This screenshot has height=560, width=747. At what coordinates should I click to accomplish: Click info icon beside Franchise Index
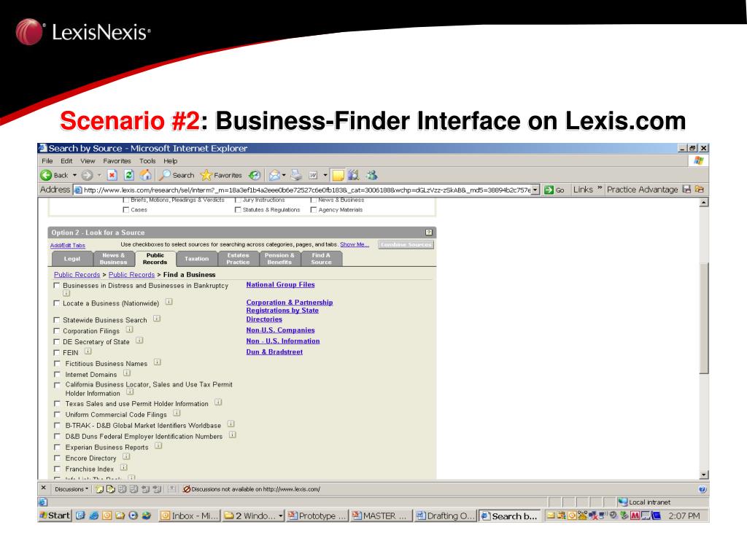point(123,467)
